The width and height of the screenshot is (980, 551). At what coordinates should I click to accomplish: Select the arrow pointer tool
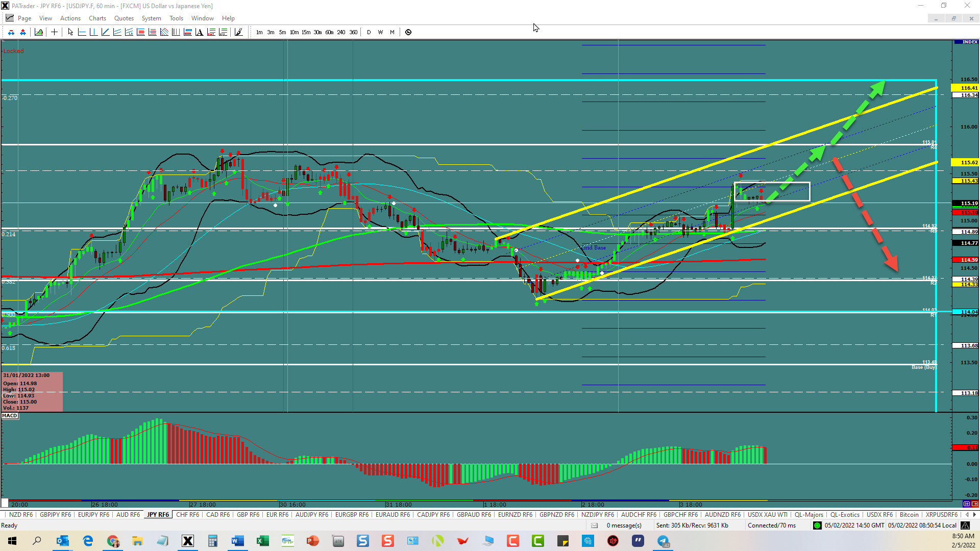click(x=70, y=32)
